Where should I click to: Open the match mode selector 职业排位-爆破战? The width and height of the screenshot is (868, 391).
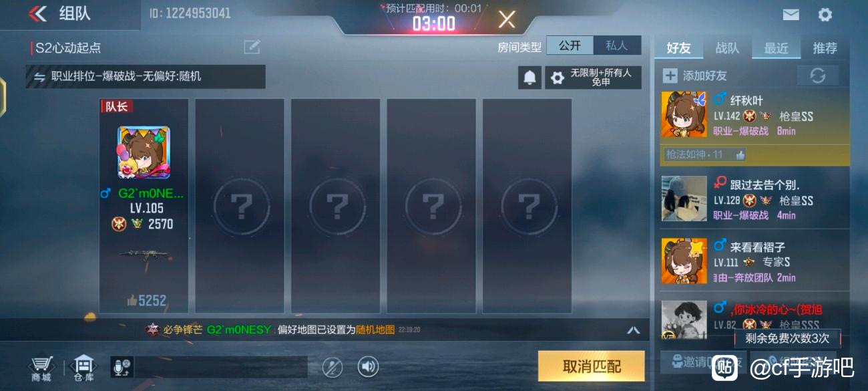(146, 77)
